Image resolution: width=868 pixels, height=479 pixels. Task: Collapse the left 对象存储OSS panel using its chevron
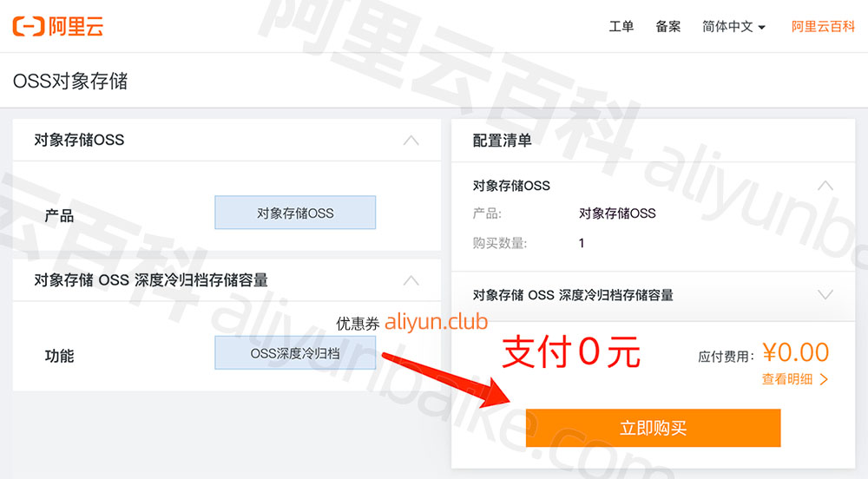[x=411, y=140]
